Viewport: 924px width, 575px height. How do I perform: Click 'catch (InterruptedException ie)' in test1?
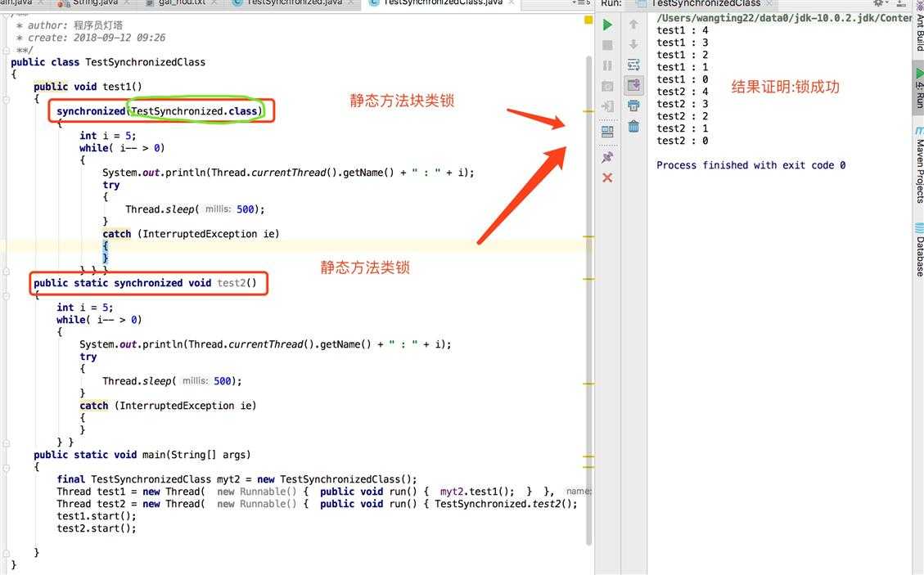point(191,234)
